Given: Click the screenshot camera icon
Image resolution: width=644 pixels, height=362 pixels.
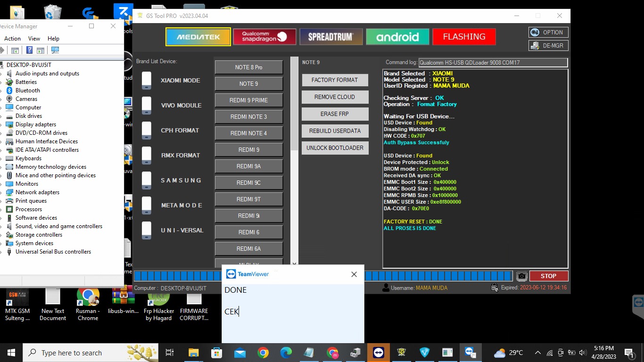Looking at the screenshot, I should (x=521, y=276).
